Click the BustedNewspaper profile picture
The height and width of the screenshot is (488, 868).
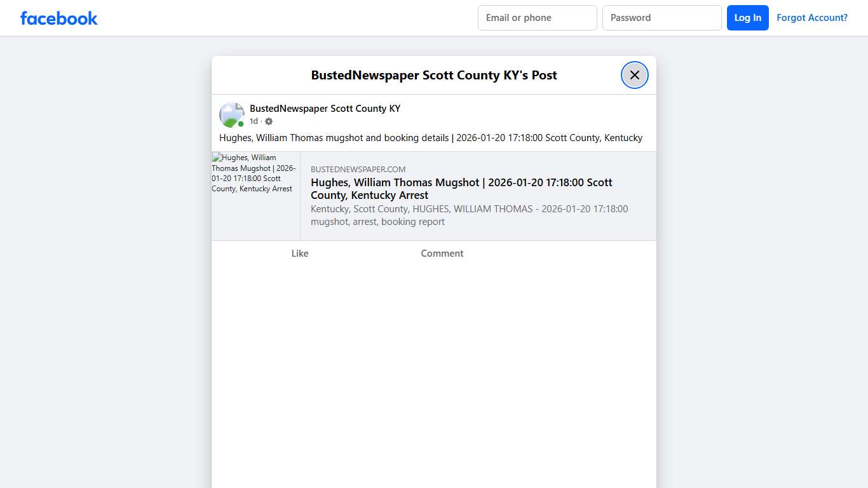point(231,114)
